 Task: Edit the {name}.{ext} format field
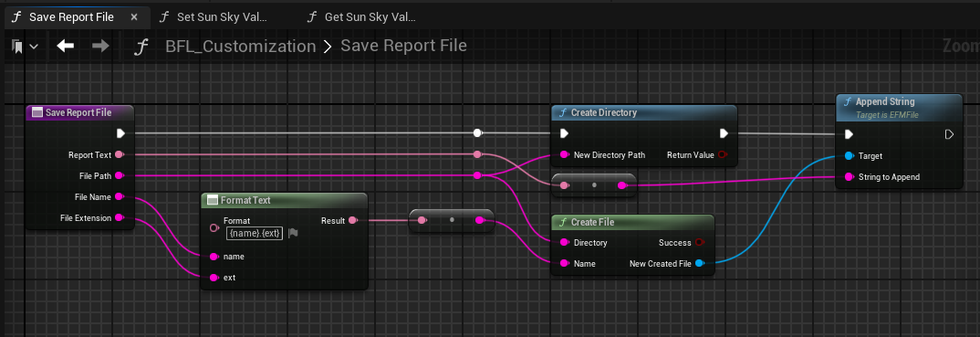pyautogui.click(x=255, y=233)
